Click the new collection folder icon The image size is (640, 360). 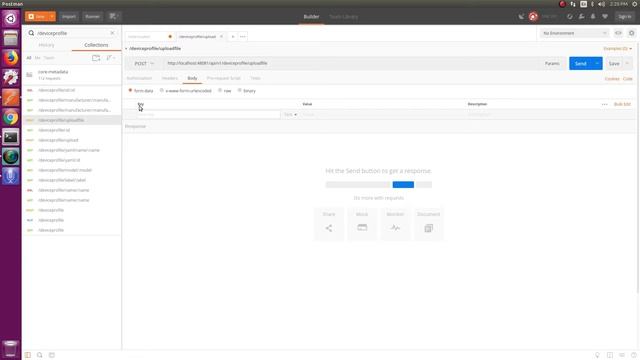point(96,58)
